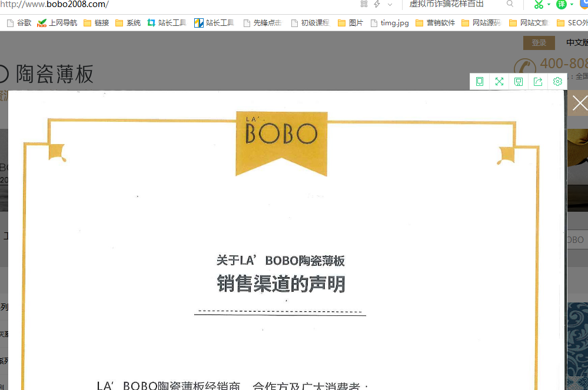Image resolution: width=588 pixels, height=390 pixels.
Task: Click the 登录 login button
Action: (539, 43)
